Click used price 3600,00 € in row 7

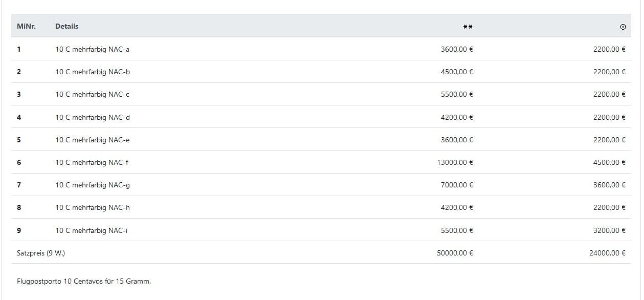[x=609, y=185]
